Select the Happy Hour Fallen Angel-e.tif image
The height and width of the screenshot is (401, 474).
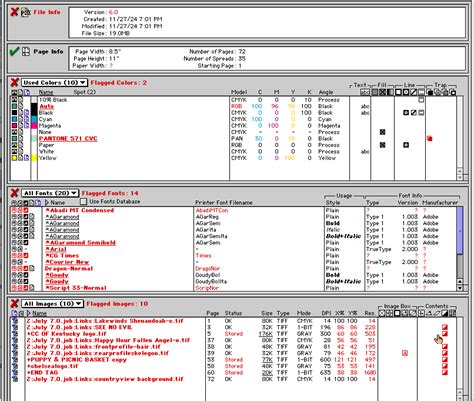(x=108, y=340)
